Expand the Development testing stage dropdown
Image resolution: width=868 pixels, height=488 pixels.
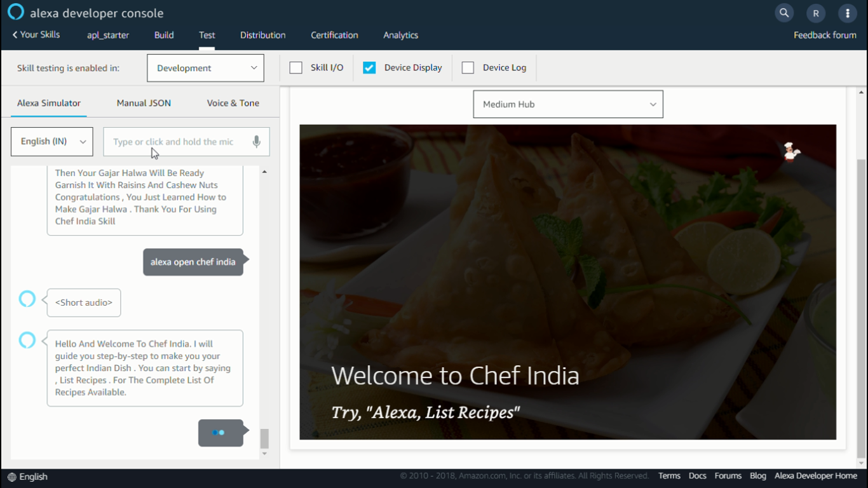205,68
